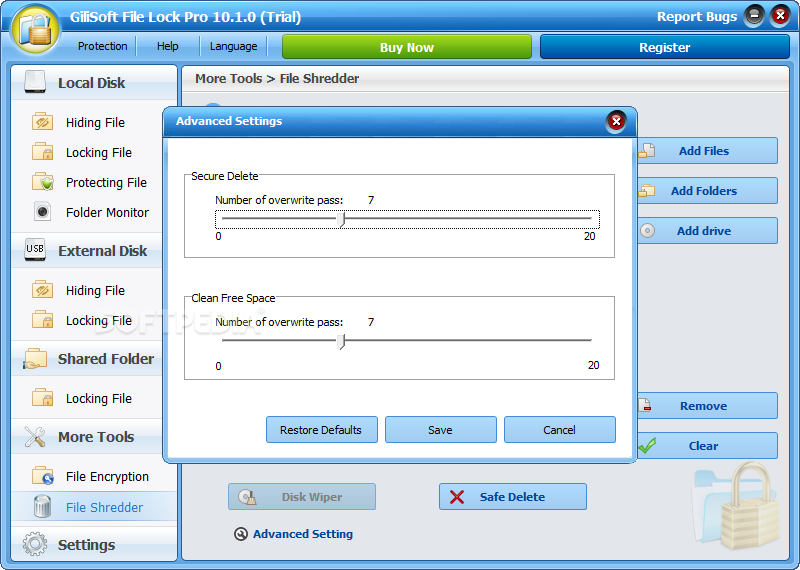The image size is (800, 570).
Task: Click the Add Files button
Action: (707, 151)
